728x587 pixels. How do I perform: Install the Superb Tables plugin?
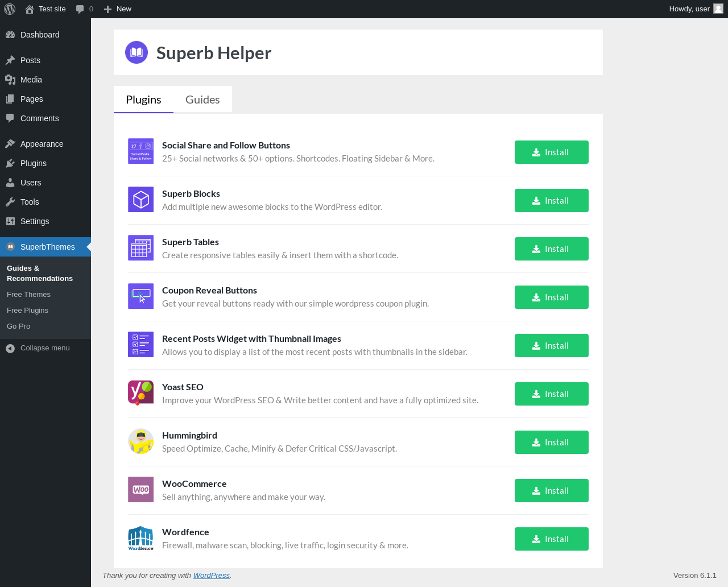coord(552,249)
